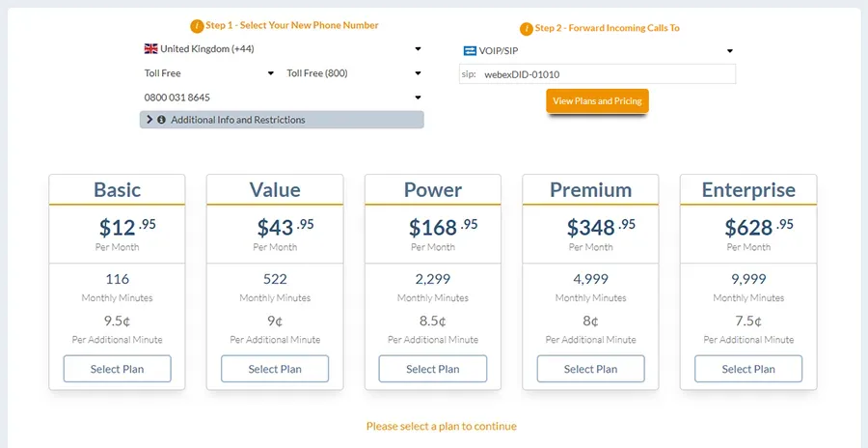Viewport: 868px width, 448px height.
Task: Click the Step 1 info icon
Action: (197, 26)
